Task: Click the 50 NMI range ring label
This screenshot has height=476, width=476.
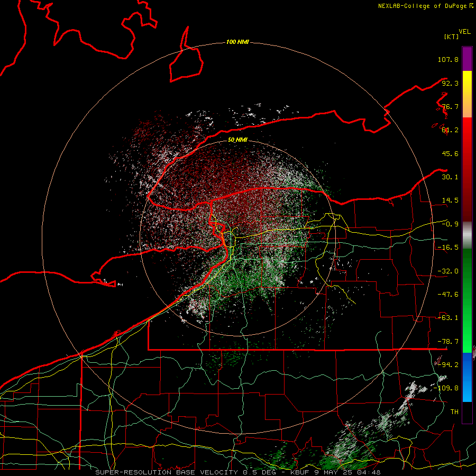Action: click(x=237, y=140)
